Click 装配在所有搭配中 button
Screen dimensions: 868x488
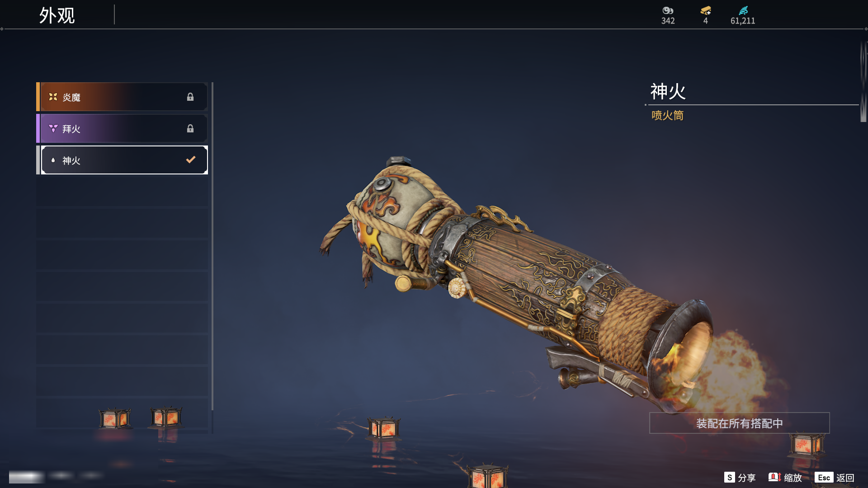(x=739, y=423)
